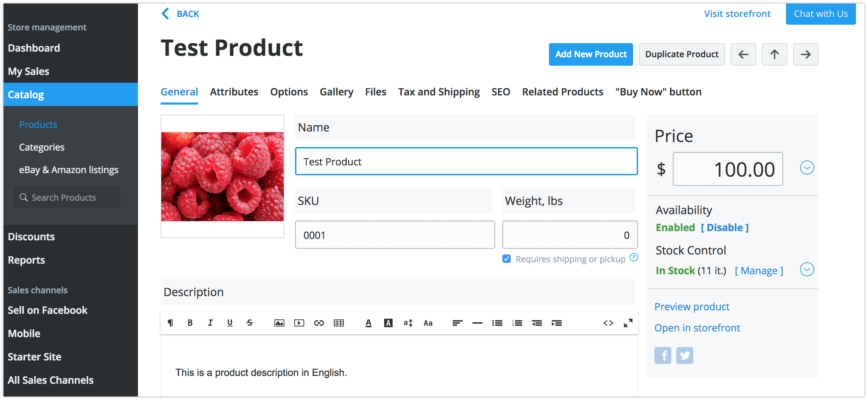Screen dimensions: 868x400
Task: Share product via Facebook icon
Action: coord(662,355)
